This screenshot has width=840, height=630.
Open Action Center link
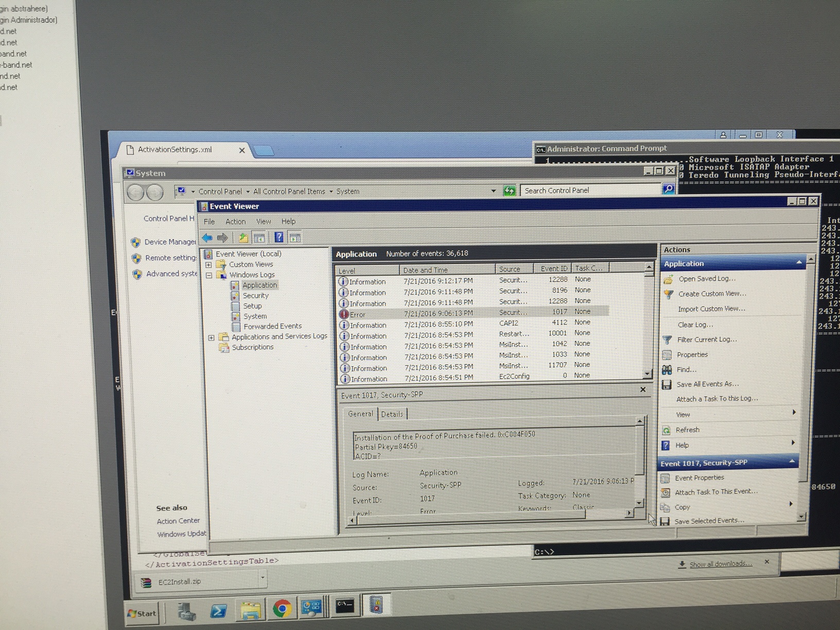point(178,521)
